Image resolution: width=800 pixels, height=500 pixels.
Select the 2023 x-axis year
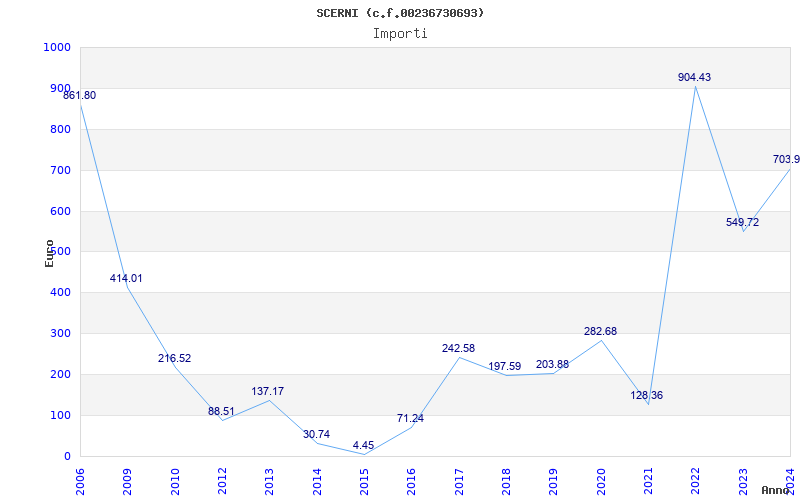743,482
